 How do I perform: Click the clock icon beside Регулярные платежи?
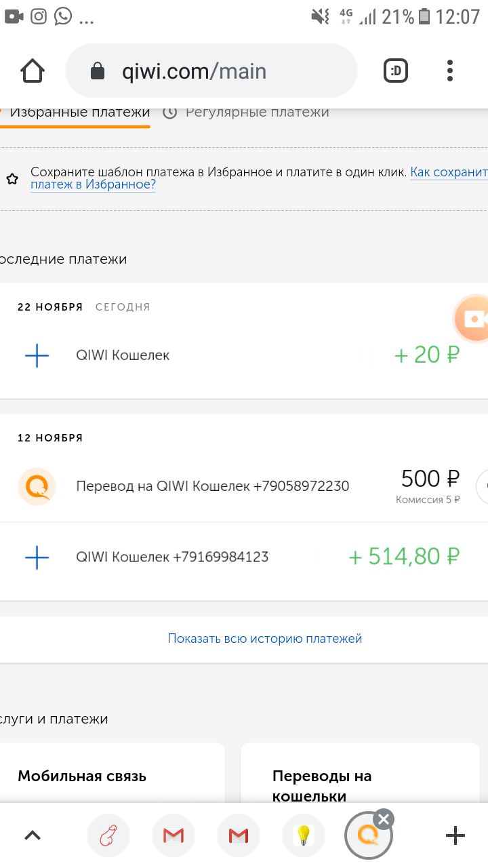tap(171, 113)
